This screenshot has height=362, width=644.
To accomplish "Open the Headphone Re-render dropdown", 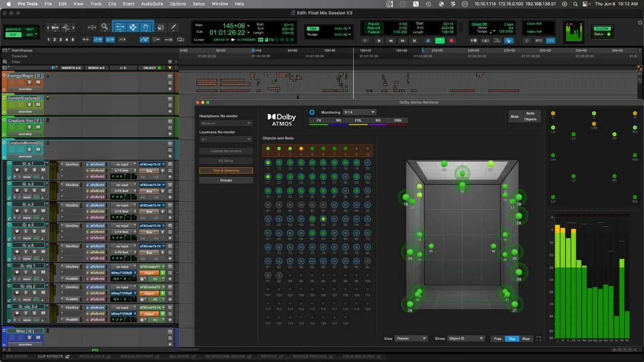I will pos(225,123).
